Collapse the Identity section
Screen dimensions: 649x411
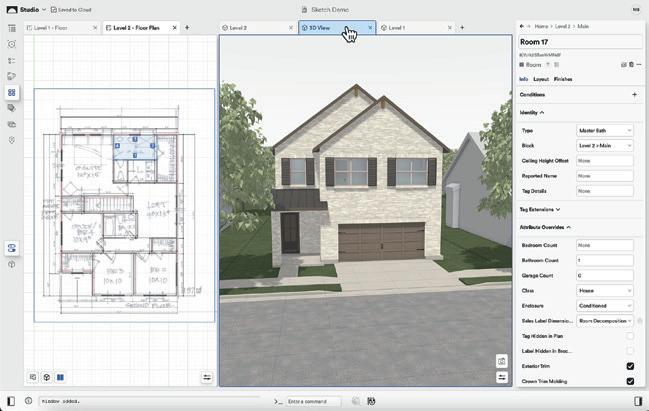pyautogui.click(x=532, y=113)
